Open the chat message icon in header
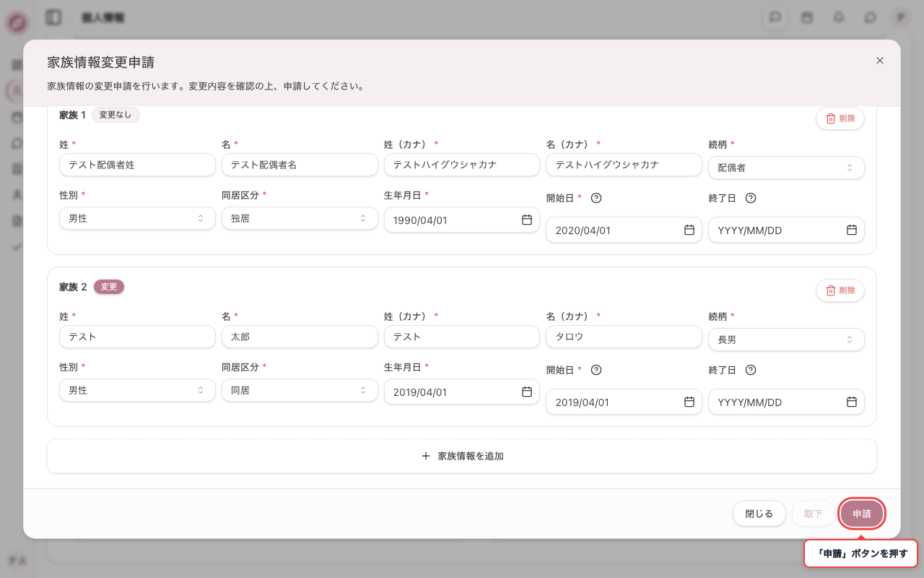Image resolution: width=924 pixels, height=578 pixels. (x=775, y=17)
